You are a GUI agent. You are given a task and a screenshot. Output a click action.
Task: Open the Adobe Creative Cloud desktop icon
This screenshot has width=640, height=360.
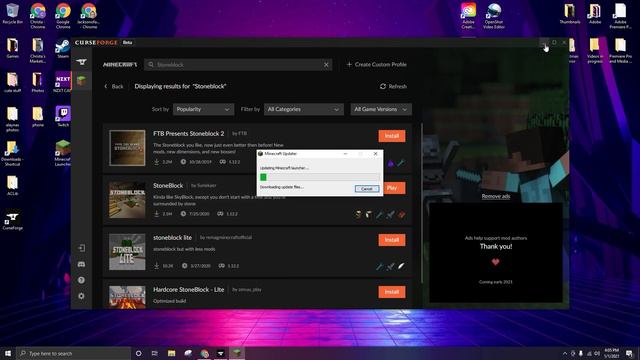coord(468,16)
